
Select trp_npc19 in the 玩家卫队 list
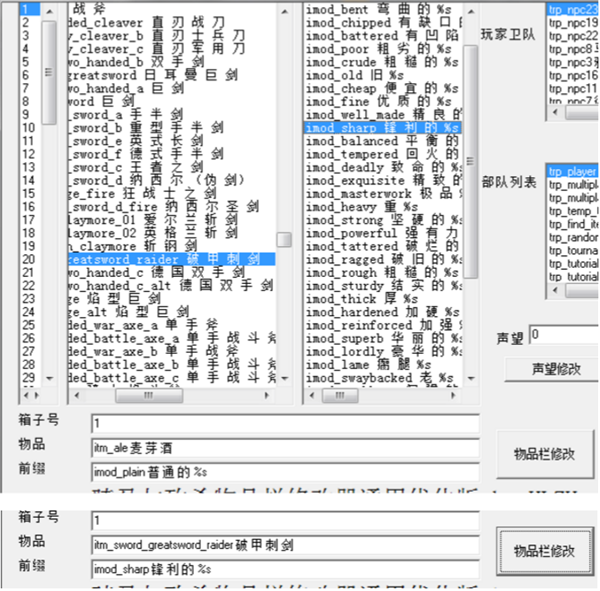coord(572,23)
